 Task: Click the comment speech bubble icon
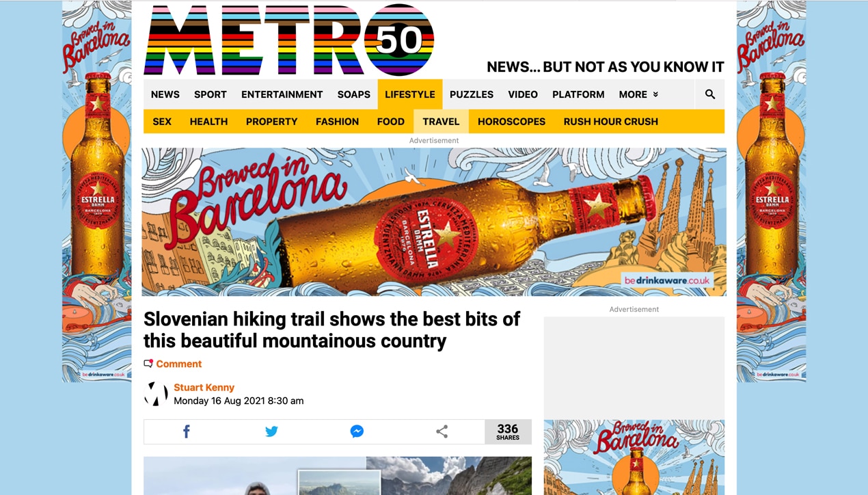pyautogui.click(x=148, y=364)
